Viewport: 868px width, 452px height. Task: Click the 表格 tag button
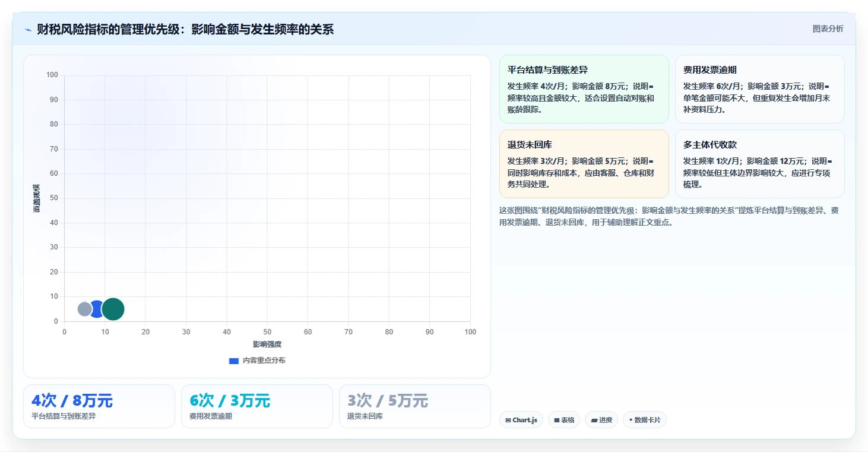tap(564, 420)
